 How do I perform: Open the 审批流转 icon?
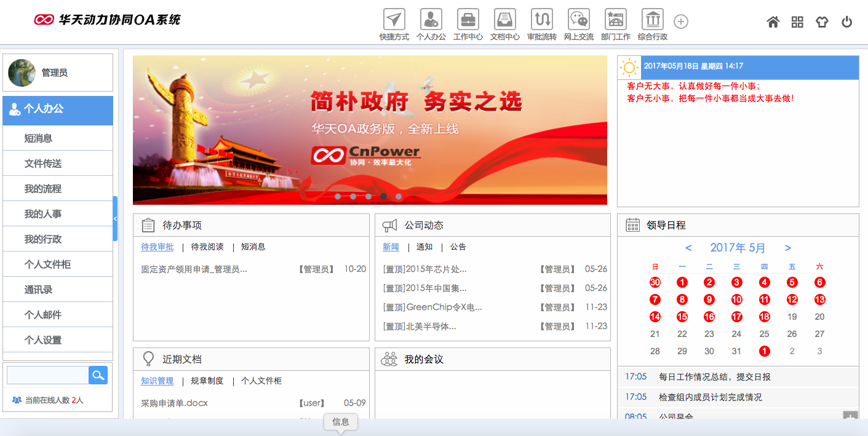pos(541,20)
